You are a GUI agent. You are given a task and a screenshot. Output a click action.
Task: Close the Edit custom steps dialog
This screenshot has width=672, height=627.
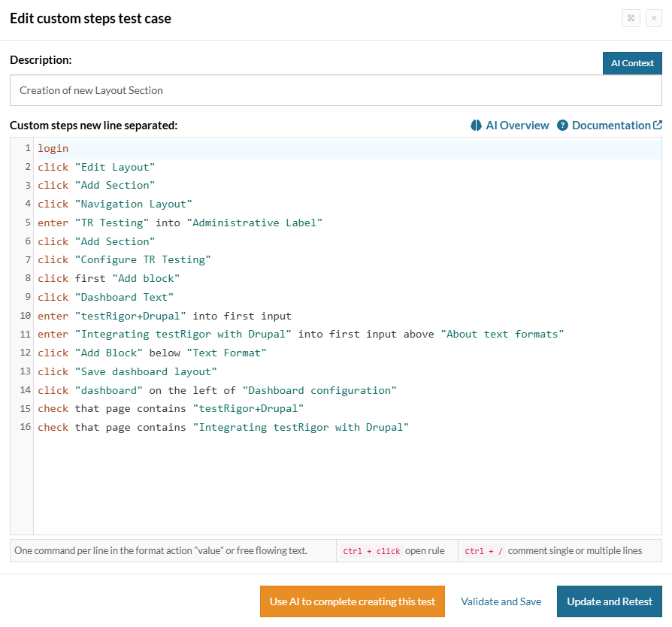click(x=653, y=19)
